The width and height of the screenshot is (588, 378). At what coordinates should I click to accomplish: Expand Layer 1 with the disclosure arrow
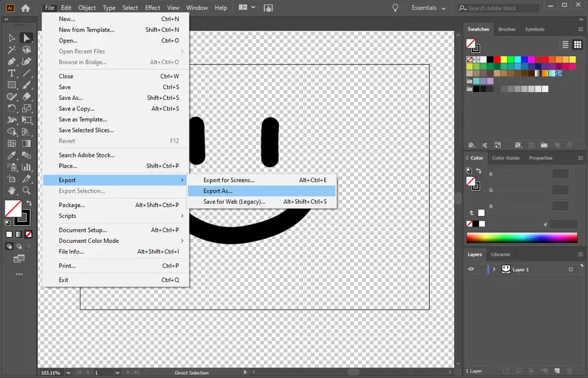[494, 270]
